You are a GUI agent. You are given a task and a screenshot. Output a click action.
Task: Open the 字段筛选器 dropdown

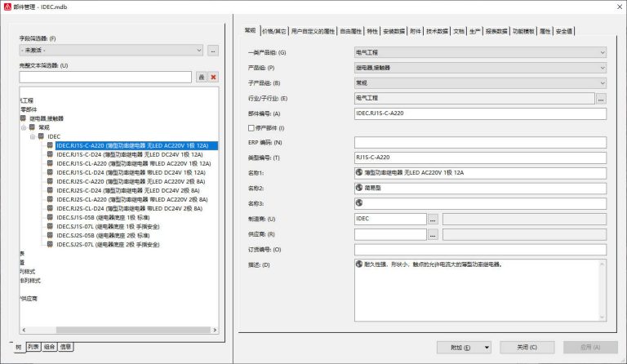111,51
